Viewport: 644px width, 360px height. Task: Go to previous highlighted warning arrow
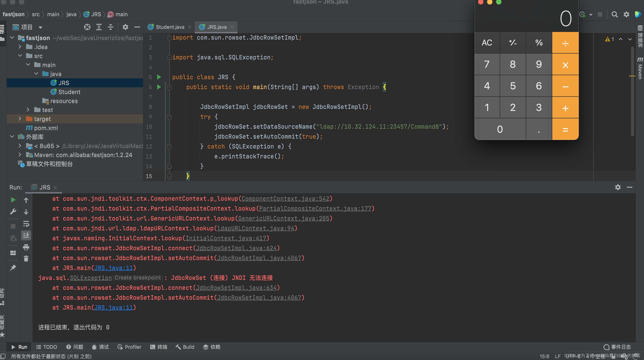click(x=620, y=39)
